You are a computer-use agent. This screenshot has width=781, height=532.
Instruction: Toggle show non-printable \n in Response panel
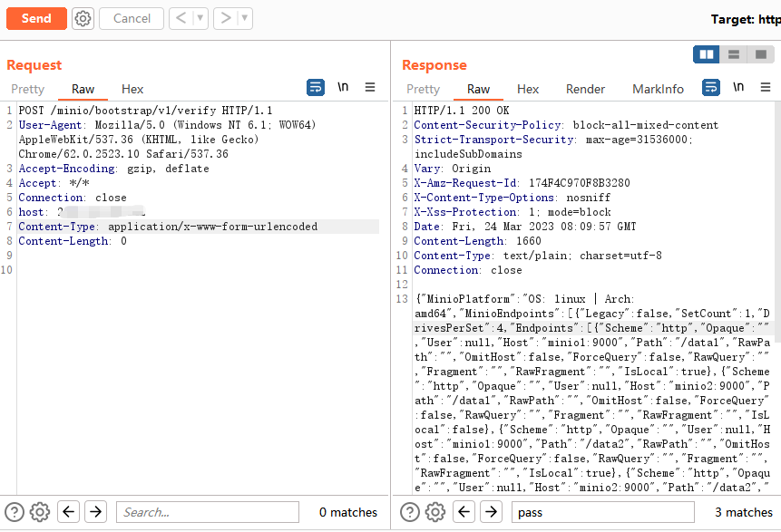738,87
